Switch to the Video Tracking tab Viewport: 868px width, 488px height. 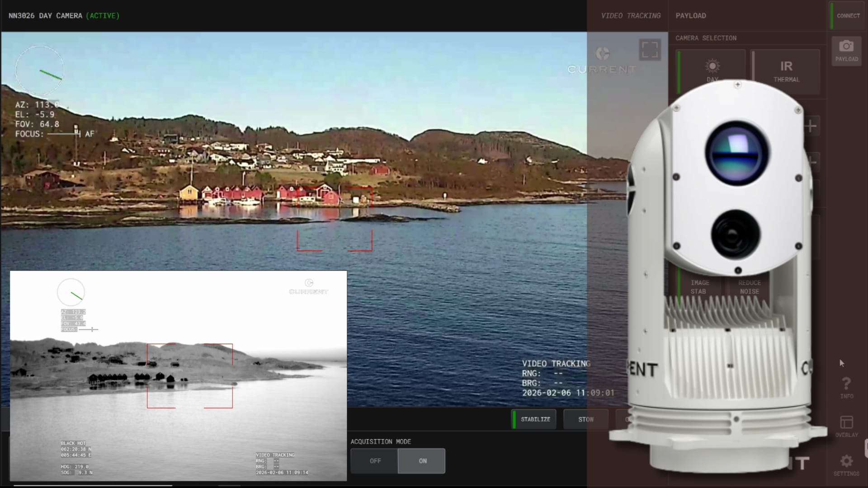coord(630,16)
